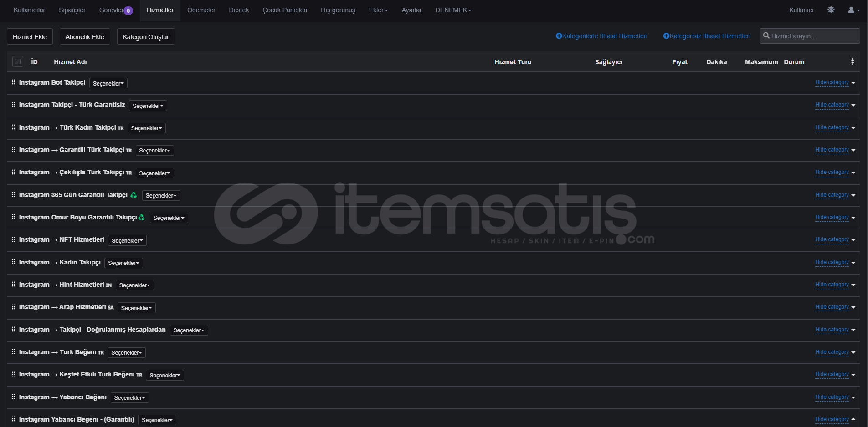This screenshot has height=427, width=868.
Task: Grab the drag handle of Çekilişle Türk Takipçi row
Action: (x=14, y=172)
